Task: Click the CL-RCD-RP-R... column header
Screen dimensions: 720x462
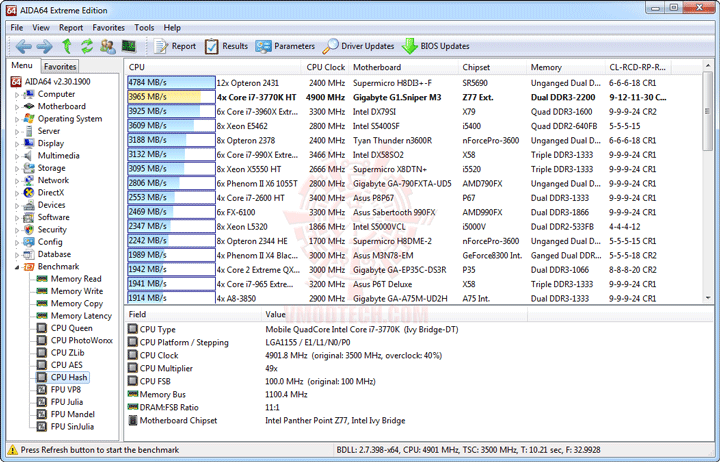Action: click(x=638, y=67)
